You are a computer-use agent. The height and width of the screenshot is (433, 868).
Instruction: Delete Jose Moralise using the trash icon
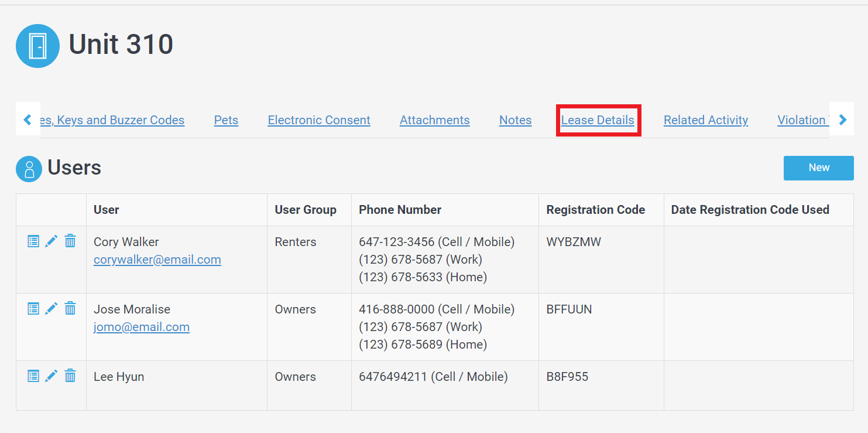point(70,308)
